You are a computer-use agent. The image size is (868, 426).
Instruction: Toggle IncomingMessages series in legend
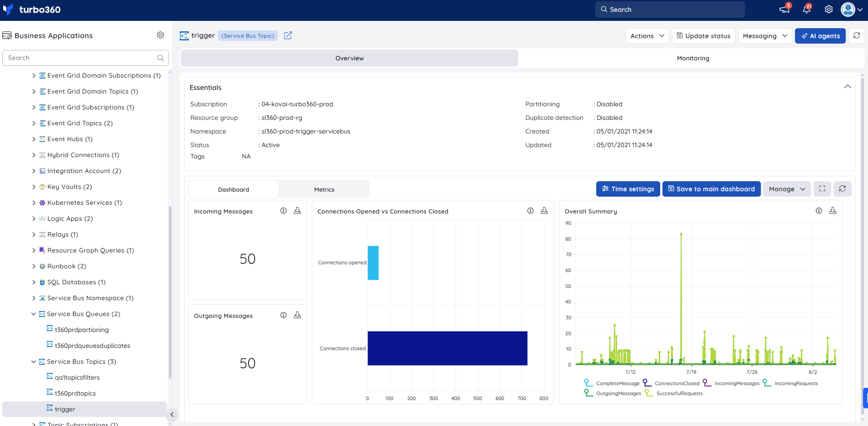[x=731, y=383]
